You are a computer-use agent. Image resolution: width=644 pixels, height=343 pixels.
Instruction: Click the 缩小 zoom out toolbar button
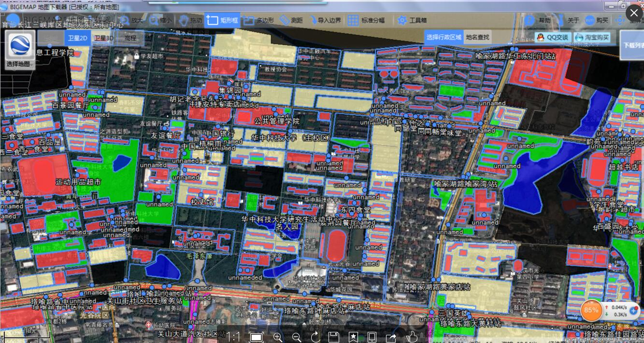pos(160,20)
